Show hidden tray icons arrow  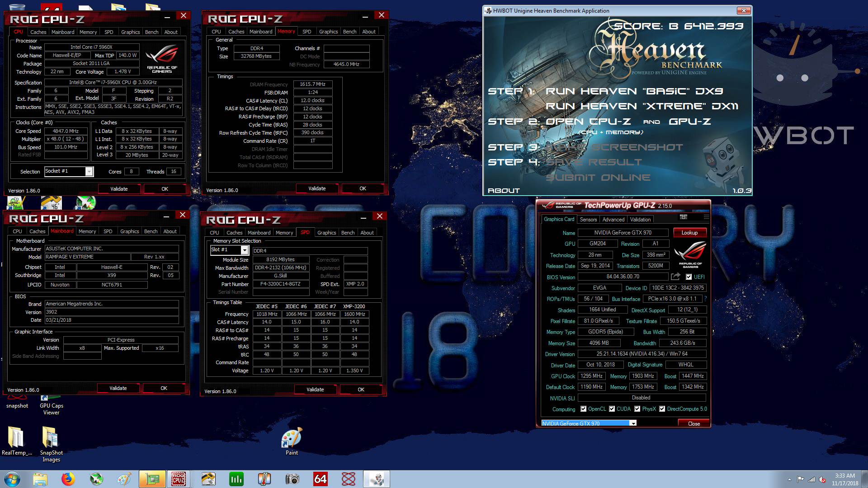click(x=790, y=479)
